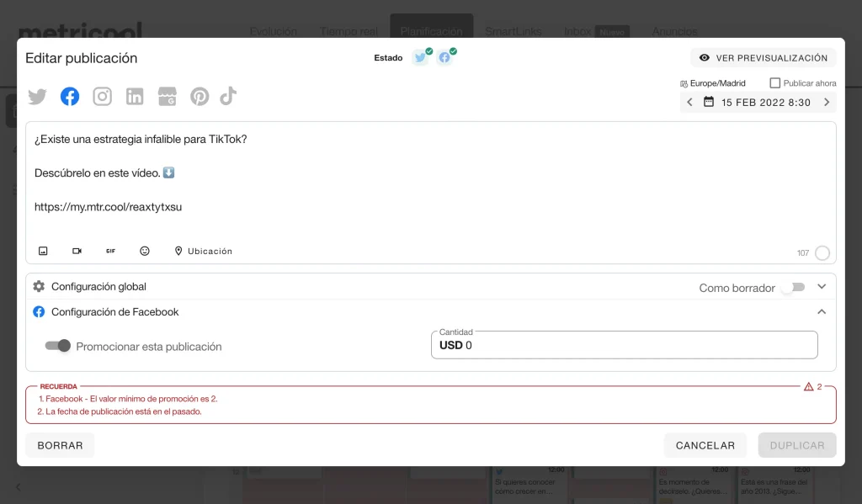This screenshot has height=504, width=862.
Task: Expand the Configuración global section
Action: pos(822,287)
